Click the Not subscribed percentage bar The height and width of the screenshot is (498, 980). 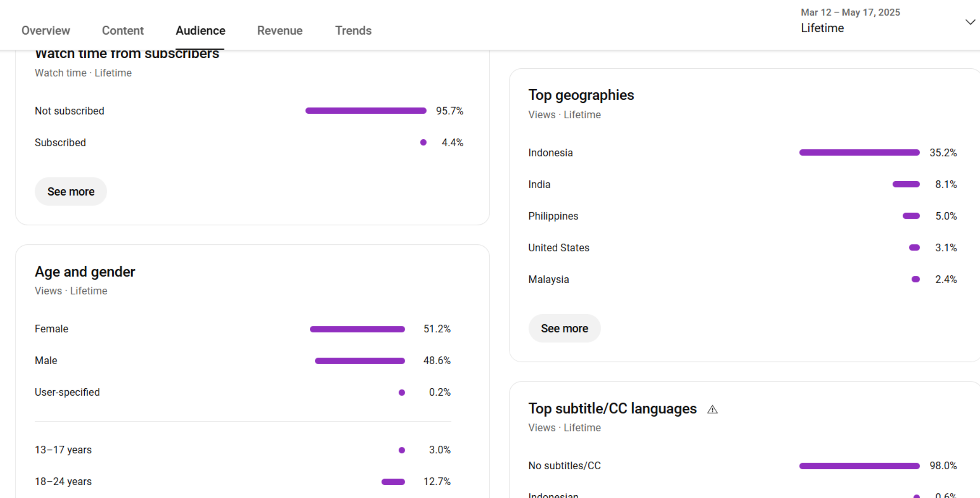pyautogui.click(x=365, y=111)
